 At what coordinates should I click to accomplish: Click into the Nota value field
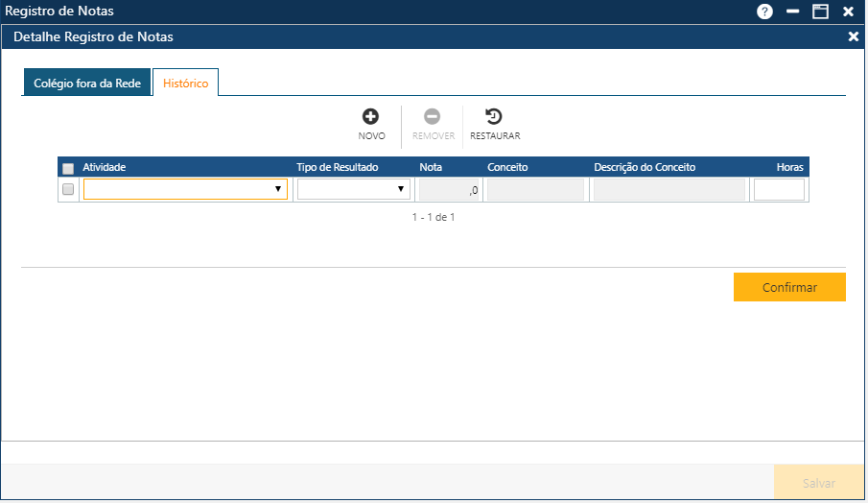(450, 189)
